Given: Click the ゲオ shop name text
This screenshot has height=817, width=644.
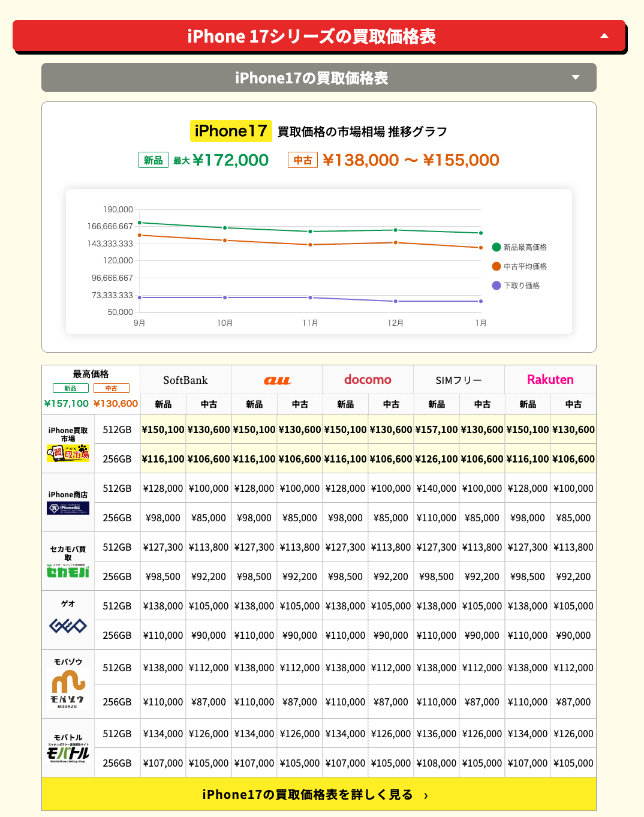Looking at the screenshot, I should click(68, 604).
